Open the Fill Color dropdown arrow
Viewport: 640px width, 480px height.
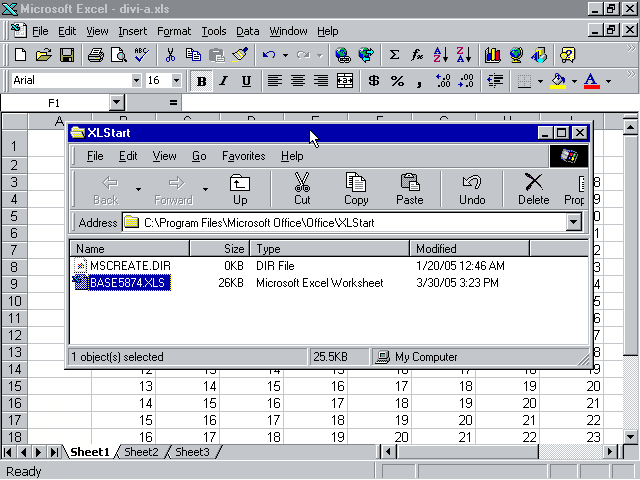(x=574, y=81)
